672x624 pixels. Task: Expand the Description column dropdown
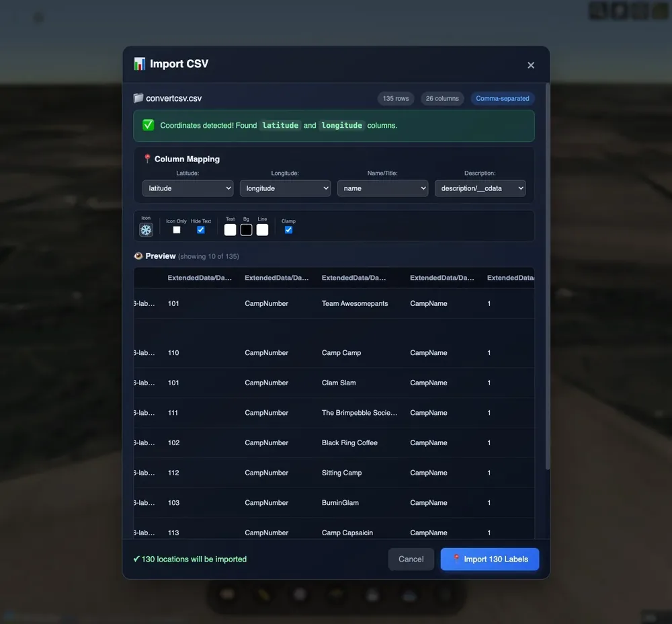click(x=480, y=188)
